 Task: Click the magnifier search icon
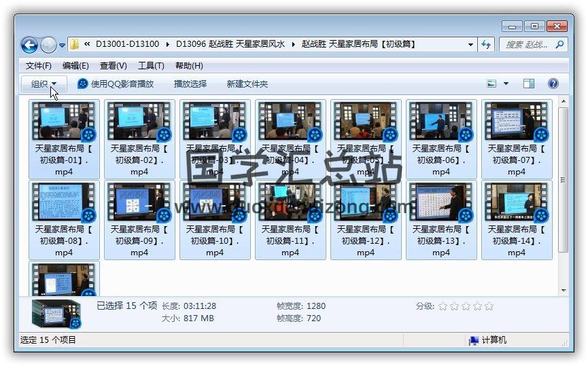pos(559,45)
